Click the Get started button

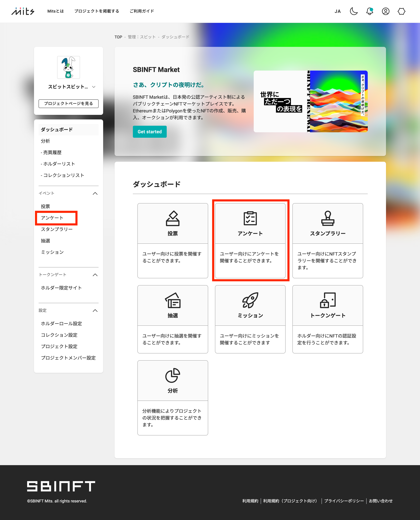[150, 132]
